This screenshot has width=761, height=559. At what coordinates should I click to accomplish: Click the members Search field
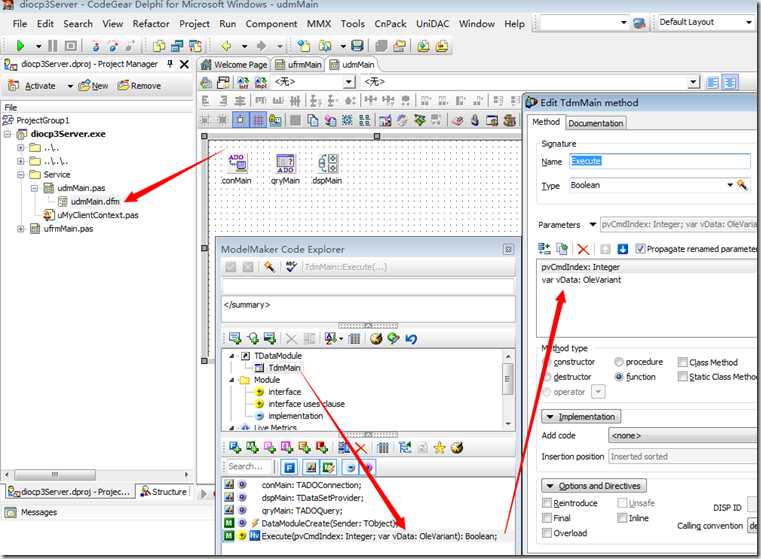[x=249, y=467]
